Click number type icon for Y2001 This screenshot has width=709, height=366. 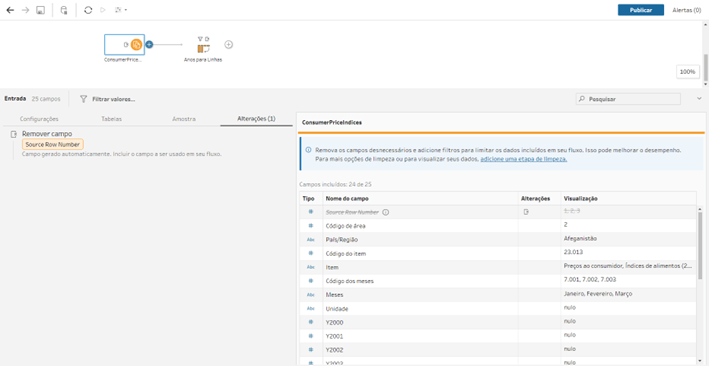coord(311,336)
